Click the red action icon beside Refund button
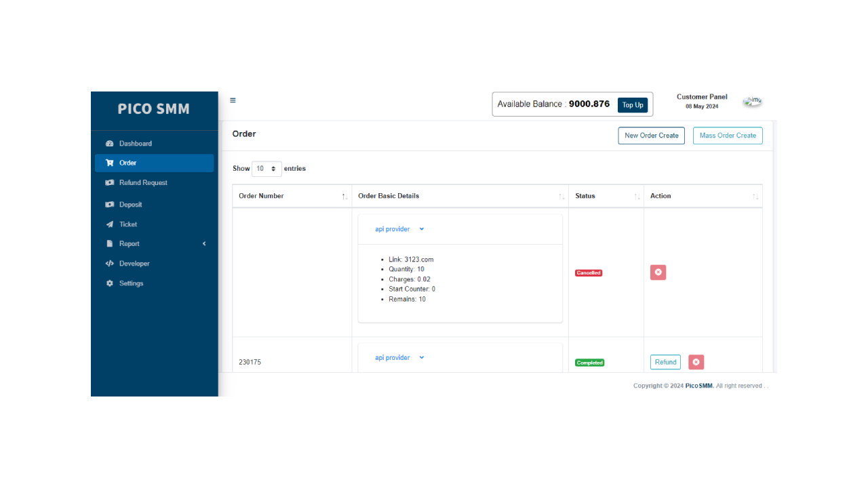Viewport: 868px width, 488px height. click(696, 362)
